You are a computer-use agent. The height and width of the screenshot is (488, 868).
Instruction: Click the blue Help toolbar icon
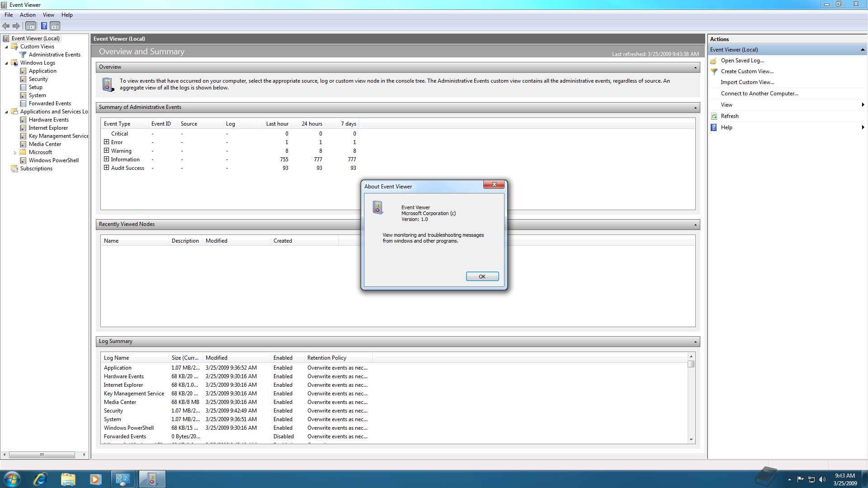[x=44, y=26]
